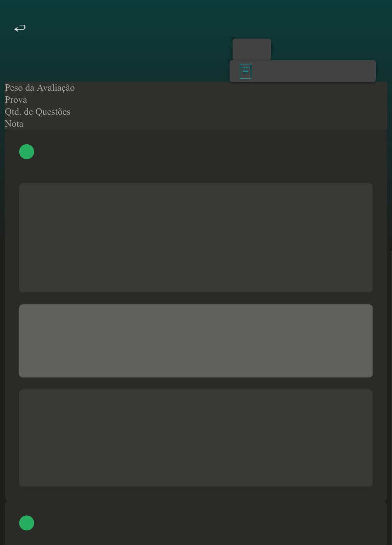The height and width of the screenshot is (545, 392).
Task: Click the Qtd. de Questões label
Action: tap(37, 112)
